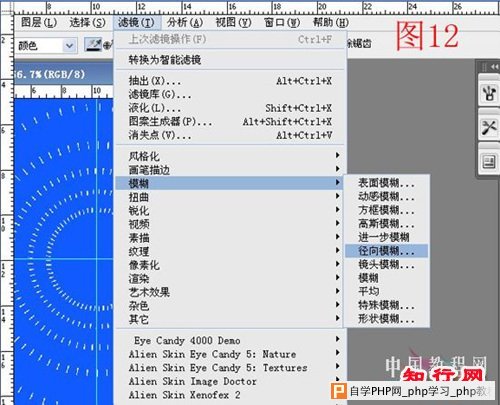Choose 液化(L)... liquify command
The height and width of the screenshot is (405, 500).
tap(230, 108)
